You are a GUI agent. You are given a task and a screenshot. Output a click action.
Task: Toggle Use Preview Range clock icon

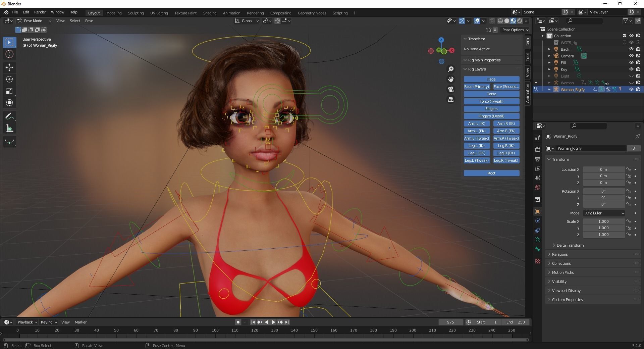tap(469, 322)
